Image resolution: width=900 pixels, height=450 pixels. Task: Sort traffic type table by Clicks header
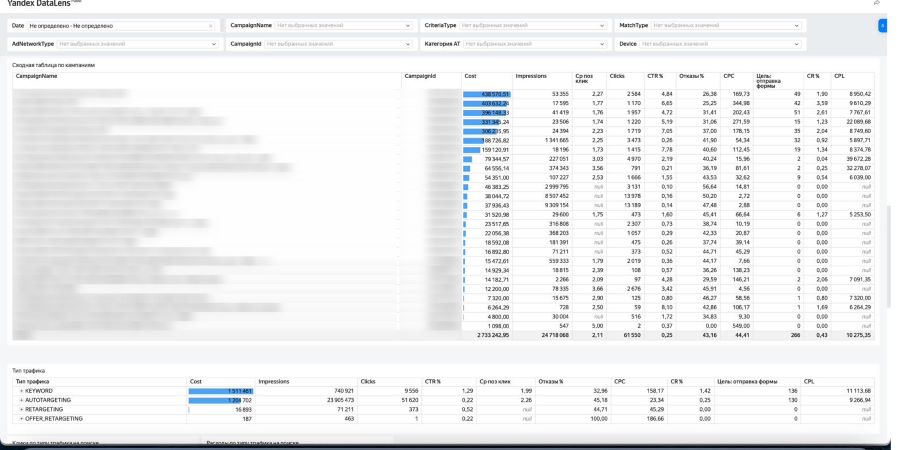(x=368, y=381)
